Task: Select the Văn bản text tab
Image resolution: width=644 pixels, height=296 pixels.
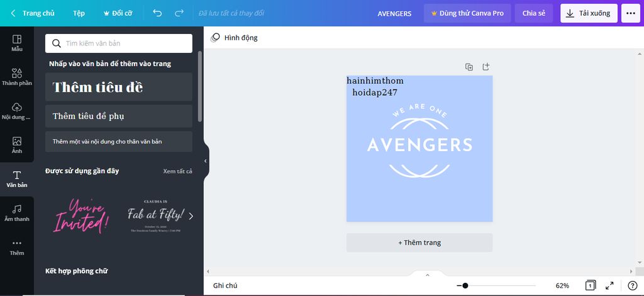Action: pos(17,179)
